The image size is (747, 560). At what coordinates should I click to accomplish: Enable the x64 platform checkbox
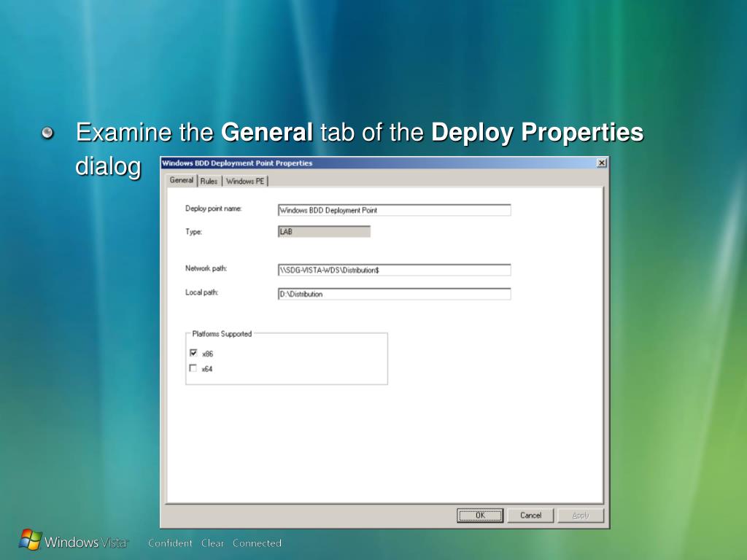pos(193,368)
